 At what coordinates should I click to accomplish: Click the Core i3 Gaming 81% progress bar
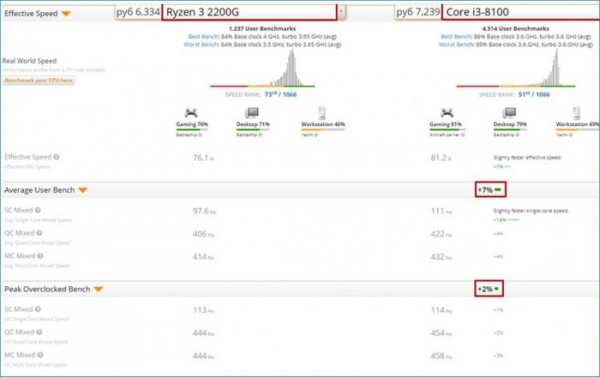447,130
